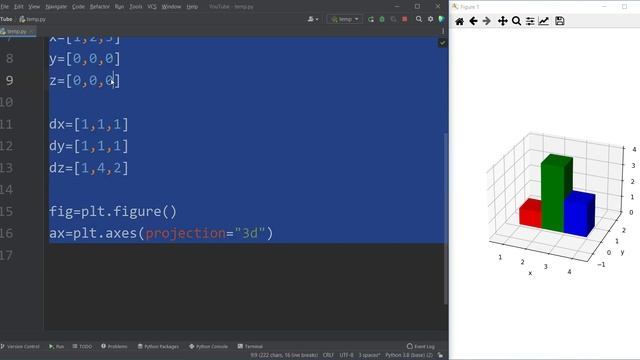Open the Navigate menu
The width and height of the screenshot is (640, 360).
click(56, 7)
